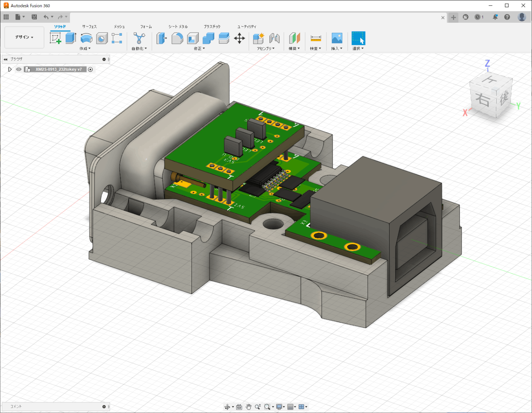532x413 pixels.
Task: Click the Undo arrow
Action: 46,17
